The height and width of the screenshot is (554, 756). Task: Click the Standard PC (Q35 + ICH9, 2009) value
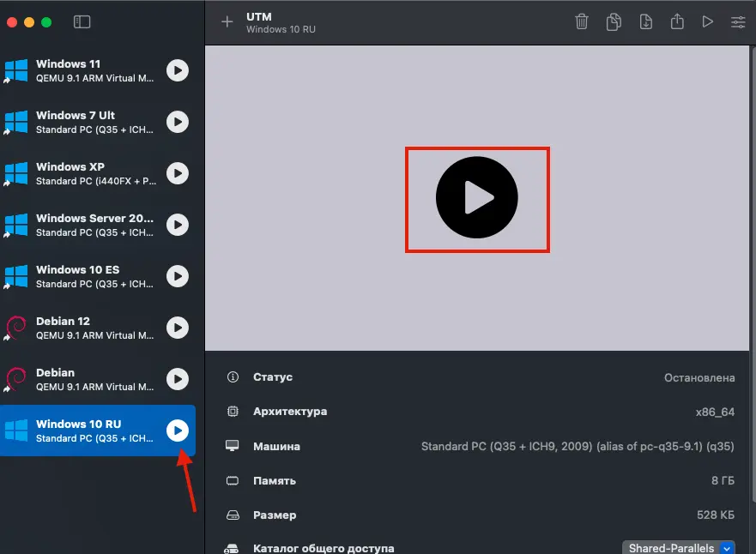[578, 447]
